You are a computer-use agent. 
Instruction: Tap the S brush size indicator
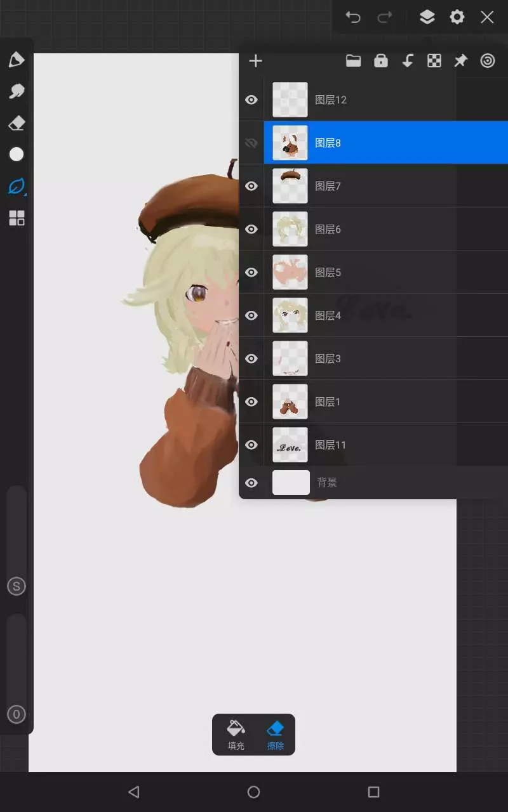pos(17,586)
